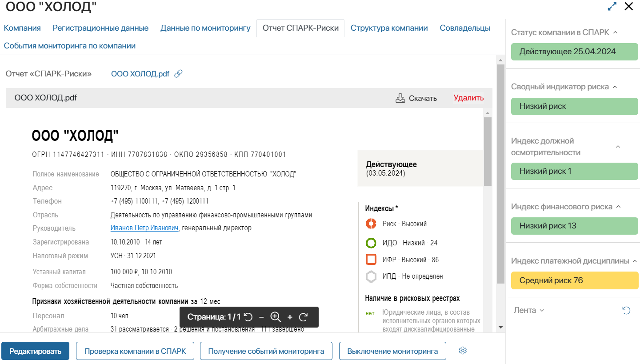
Task: Click the download icon beside Скачать
Action: pyautogui.click(x=400, y=98)
